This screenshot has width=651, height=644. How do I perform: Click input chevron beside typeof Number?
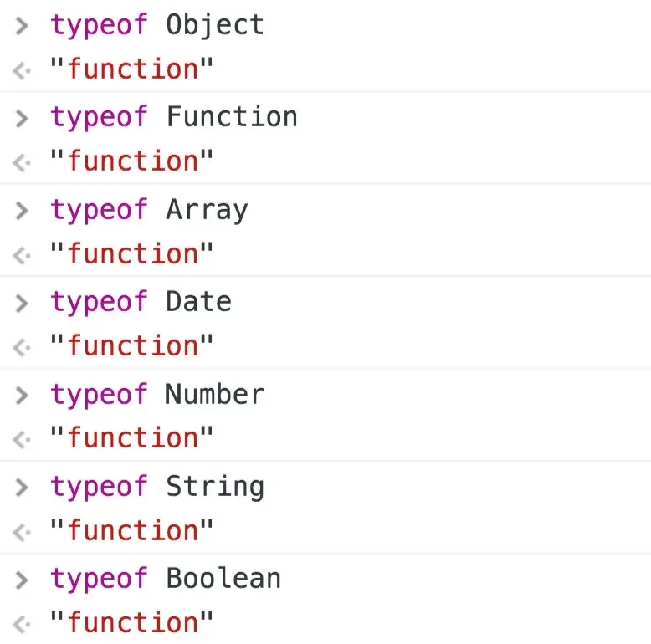tap(22, 396)
